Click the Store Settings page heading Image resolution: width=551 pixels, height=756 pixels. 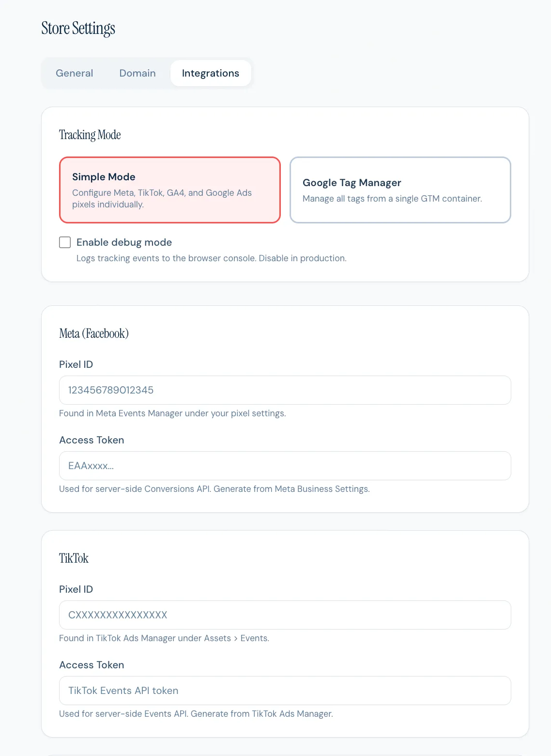78,29
